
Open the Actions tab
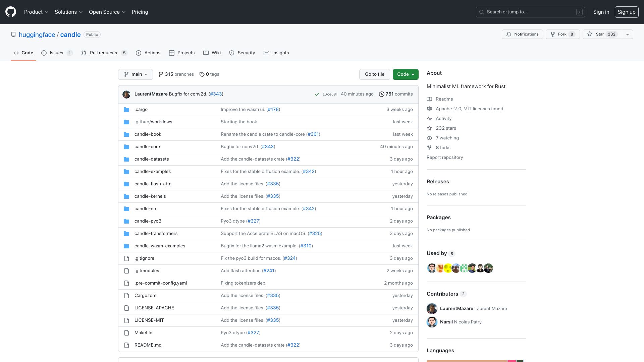[x=148, y=53]
